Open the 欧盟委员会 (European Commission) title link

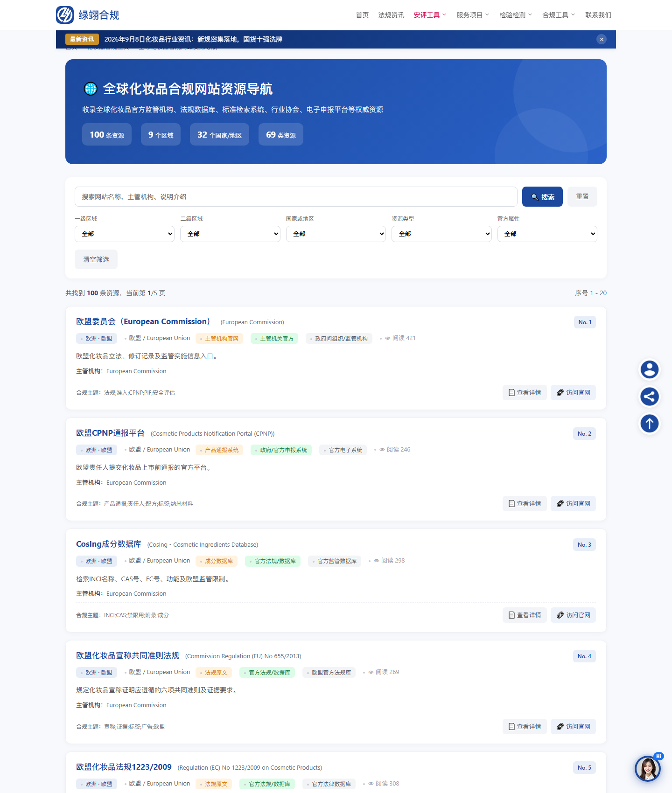tap(143, 321)
